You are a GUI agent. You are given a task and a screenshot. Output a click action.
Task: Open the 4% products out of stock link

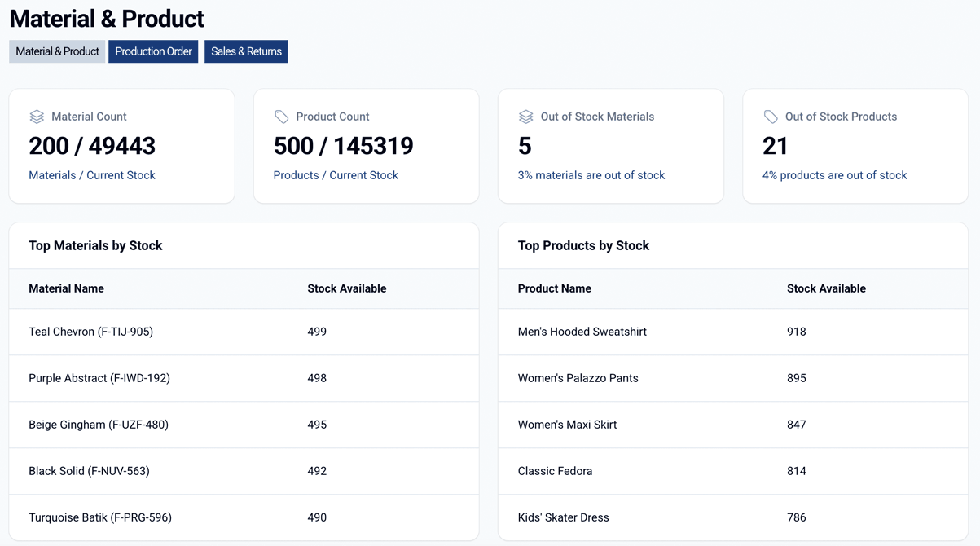pyautogui.click(x=834, y=175)
